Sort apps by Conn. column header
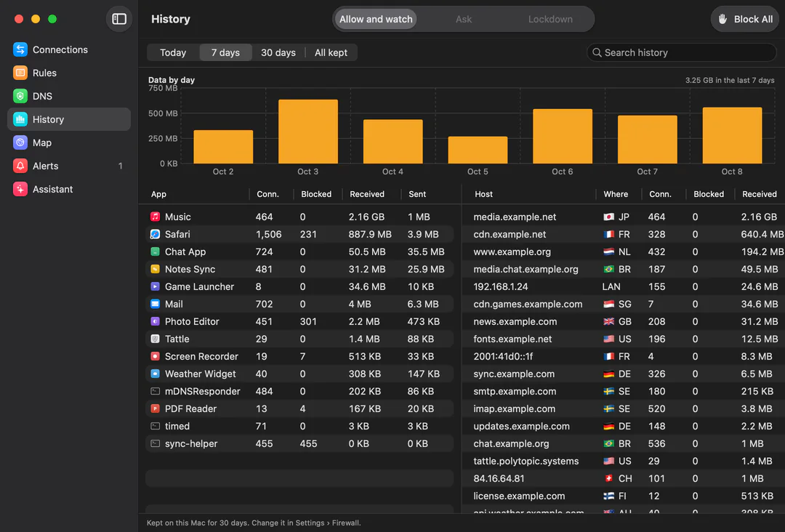 (267, 194)
